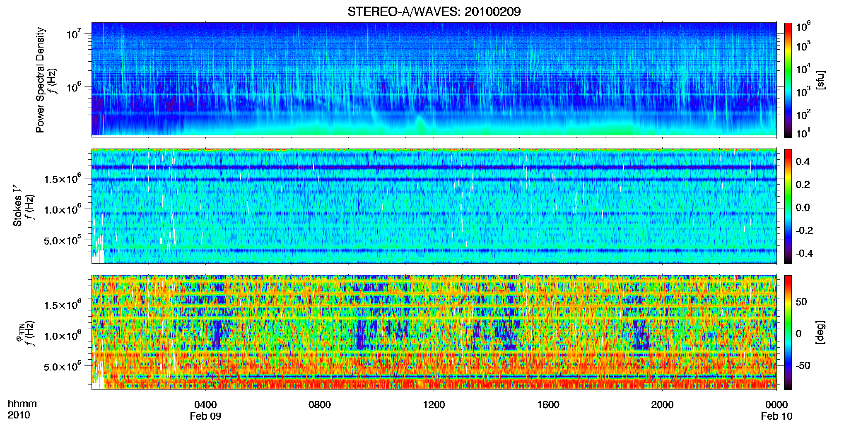Click the 2010 year label
The height and width of the screenshot is (447, 868).
19,415
